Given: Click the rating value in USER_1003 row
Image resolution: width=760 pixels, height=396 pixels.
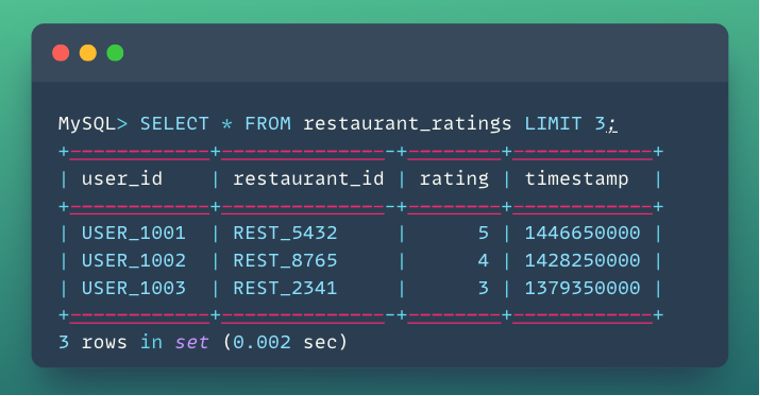Looking at the screenshot, I should (x=483, y=288).
